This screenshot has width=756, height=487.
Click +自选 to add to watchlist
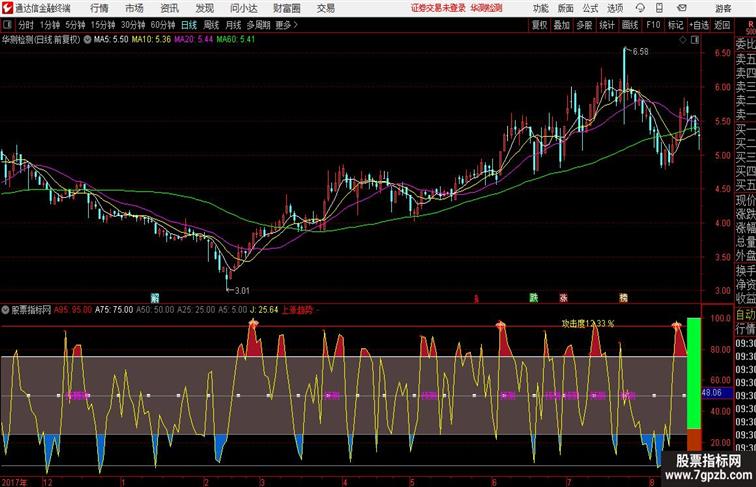(699, 25)
